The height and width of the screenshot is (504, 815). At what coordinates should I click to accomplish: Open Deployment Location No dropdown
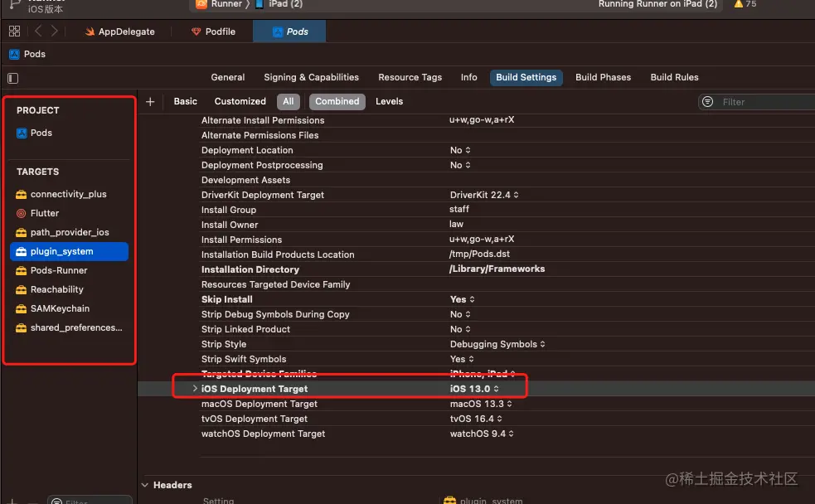[x=460, y=150]
